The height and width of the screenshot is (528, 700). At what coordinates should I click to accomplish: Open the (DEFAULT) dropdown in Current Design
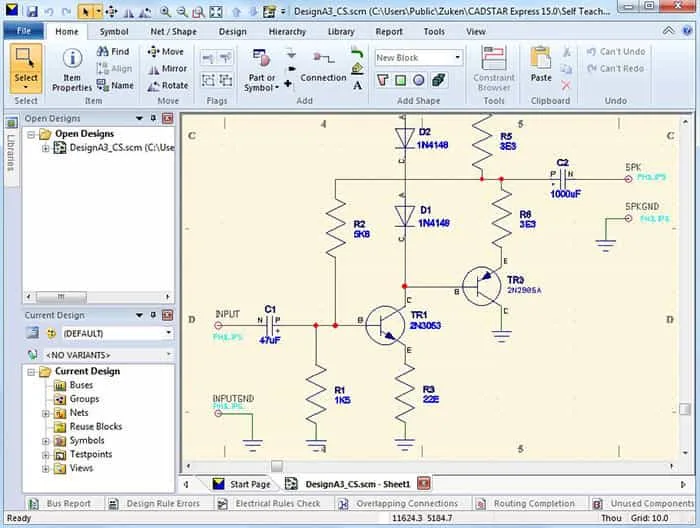click(x=166, y=333)
